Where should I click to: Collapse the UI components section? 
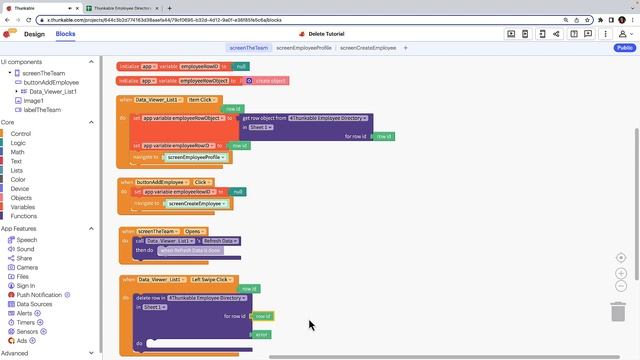tap(91, 62)
